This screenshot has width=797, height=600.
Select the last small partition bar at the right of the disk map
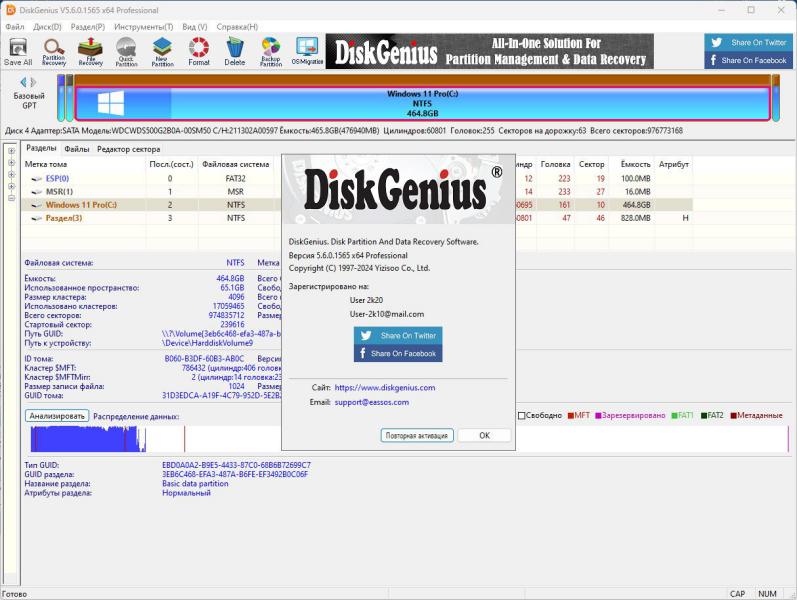point(776,98)
